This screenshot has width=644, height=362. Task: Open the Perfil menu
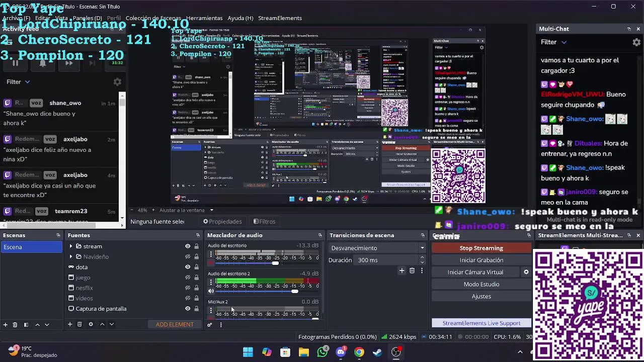[114, 18]
